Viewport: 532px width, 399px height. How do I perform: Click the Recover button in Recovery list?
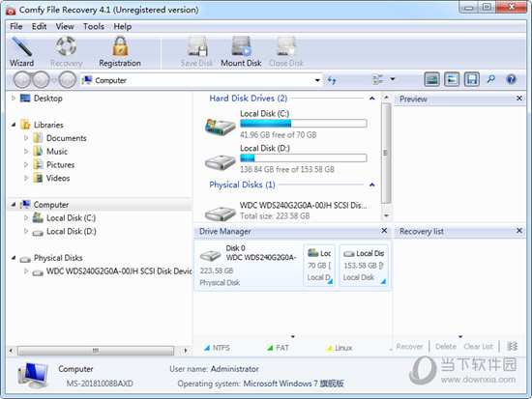[x=409, y=347]
